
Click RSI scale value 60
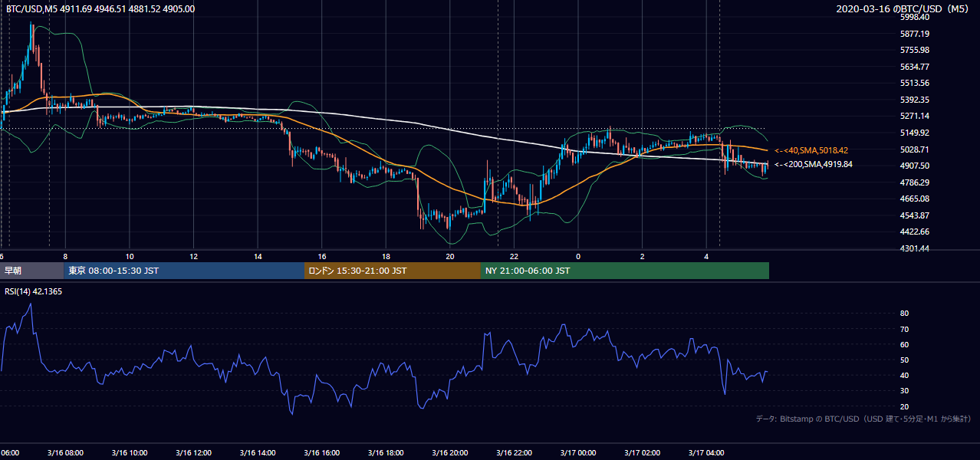coord(904,344)
